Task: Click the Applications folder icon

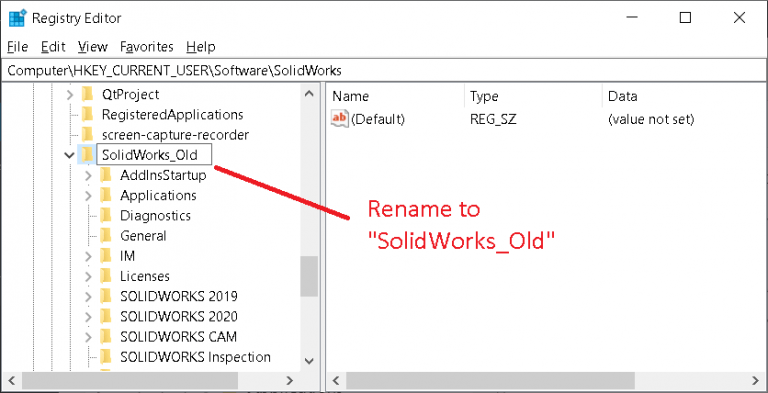Action: [x=106, y=195]
